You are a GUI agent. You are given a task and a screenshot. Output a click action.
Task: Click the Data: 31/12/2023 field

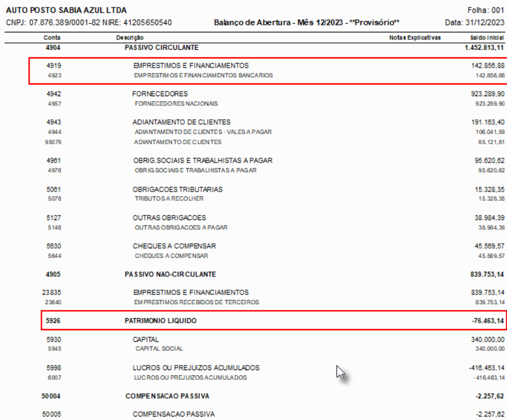(475, 23)
